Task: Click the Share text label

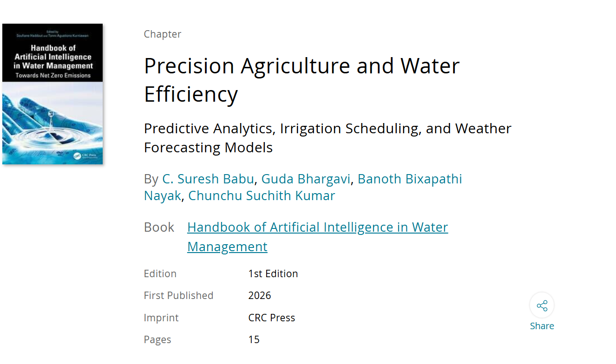Action: [x=542, y=326]
